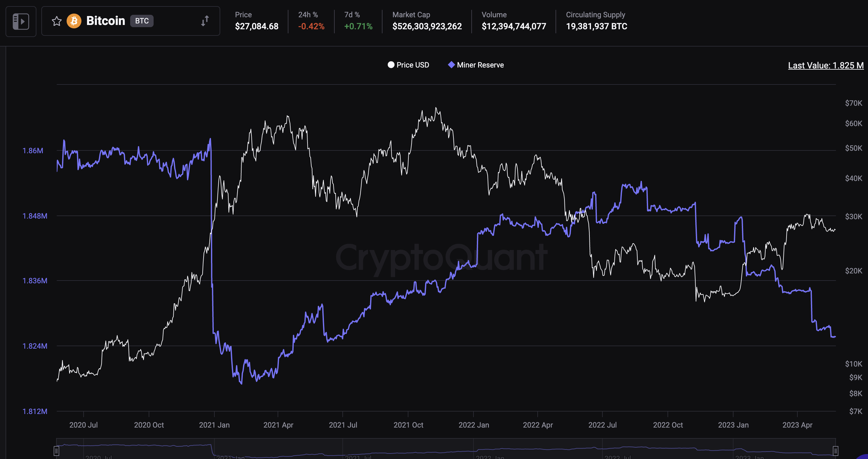Open asset switcher arrows icon
Viewport: 868px width, 459px height.
(205, 21)
